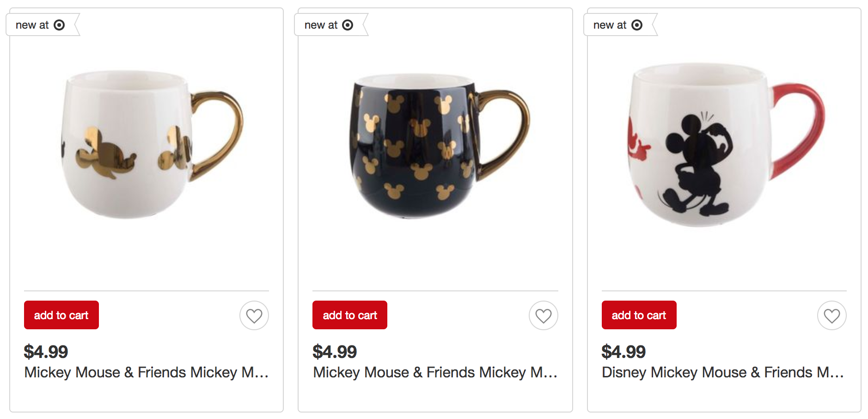Open 'Disney Mickey Mouse & Friends M…' title link

coord(723,372)
